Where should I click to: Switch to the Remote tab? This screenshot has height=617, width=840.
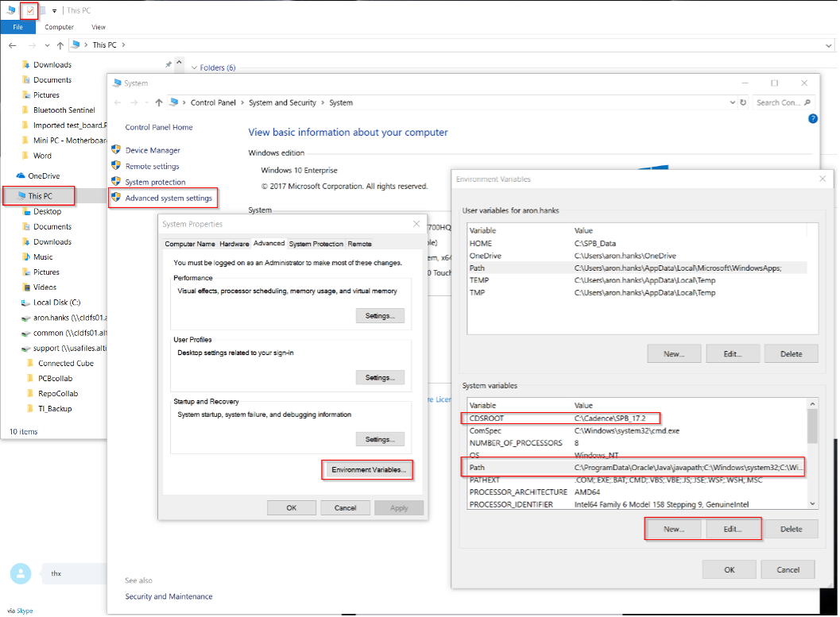tap(359, 244)
